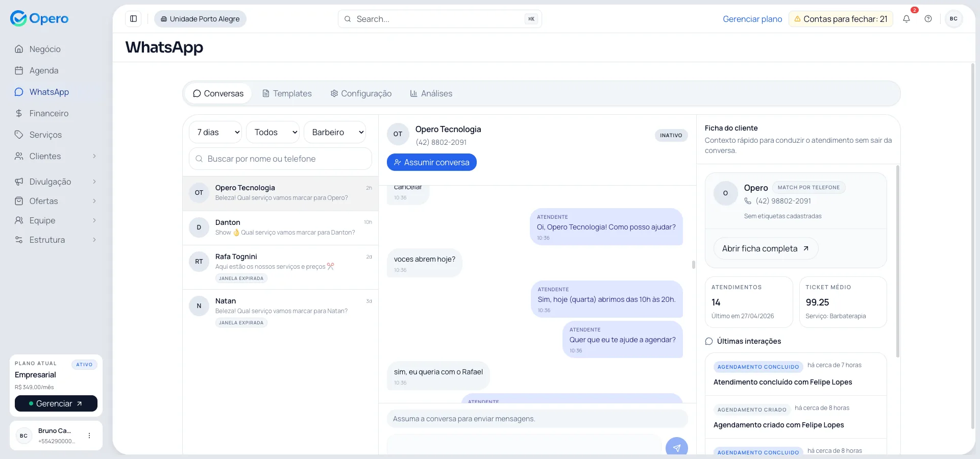Click message 'sim, eu queria com o Rafael'
980x459 pixels.
click(438, 376)
